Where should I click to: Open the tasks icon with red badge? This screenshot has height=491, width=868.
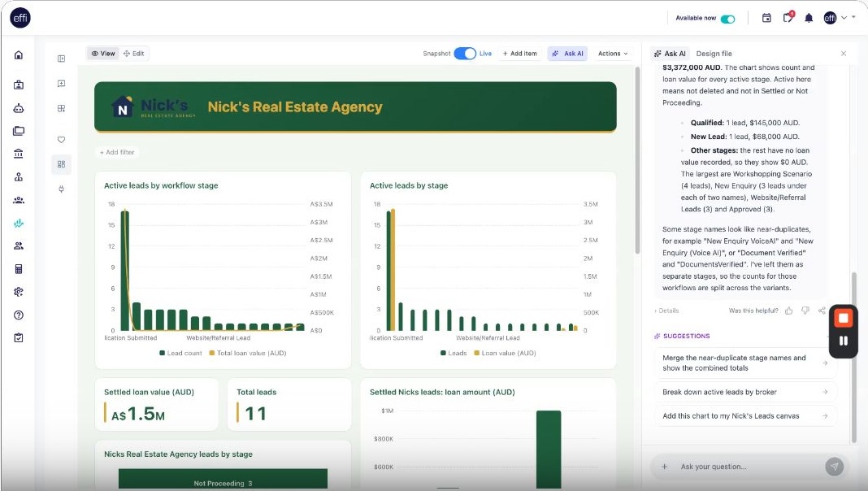[x=788, y=17]
